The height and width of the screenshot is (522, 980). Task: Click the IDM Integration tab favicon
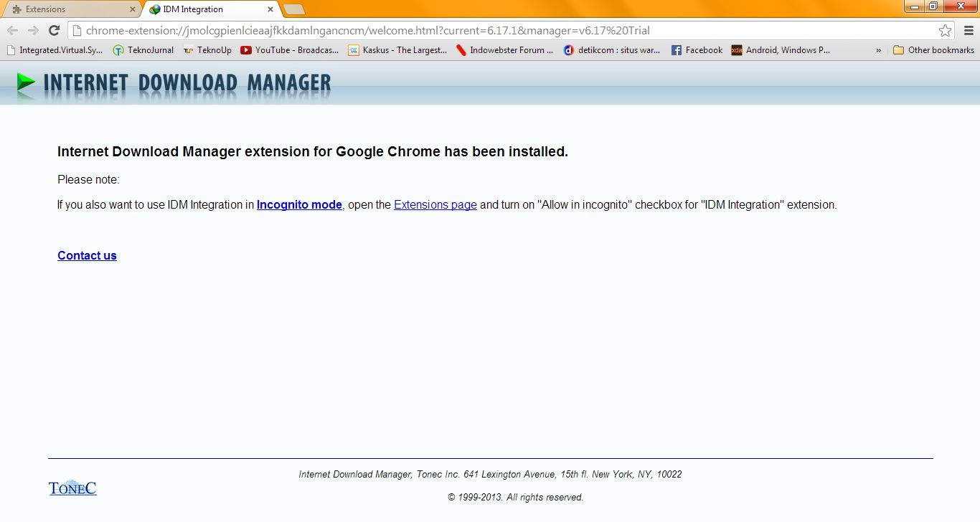pyautogui.click(x=155, y=9)
